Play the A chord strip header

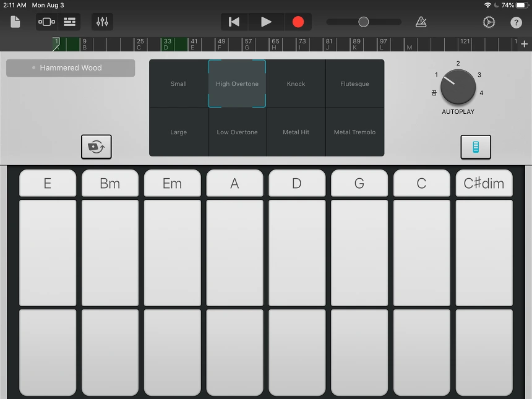coord(234,183)
